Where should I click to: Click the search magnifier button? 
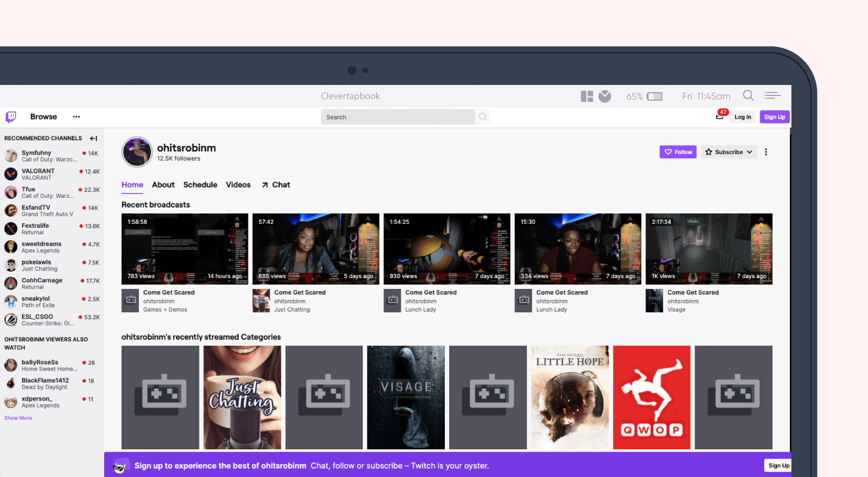click(x=483, y=117)
